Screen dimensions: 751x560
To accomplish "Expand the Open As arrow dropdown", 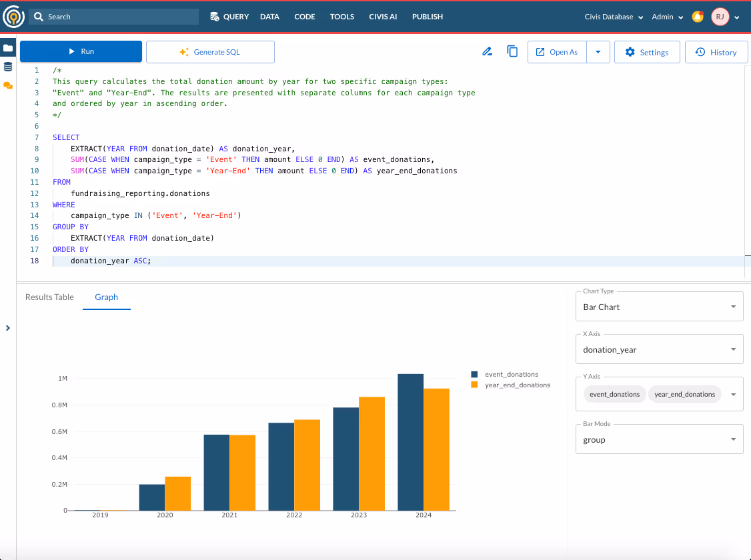I will 598,52.
